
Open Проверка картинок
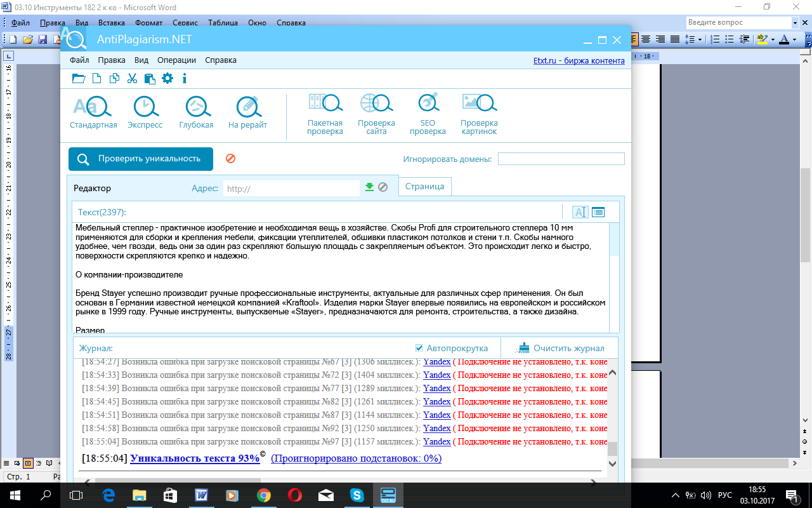(x=479, y=115)
